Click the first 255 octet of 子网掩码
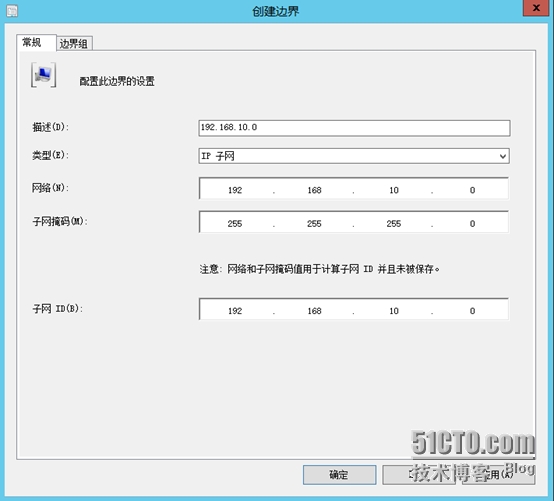This screenshot has width=554, height=501. click(235, 224)
